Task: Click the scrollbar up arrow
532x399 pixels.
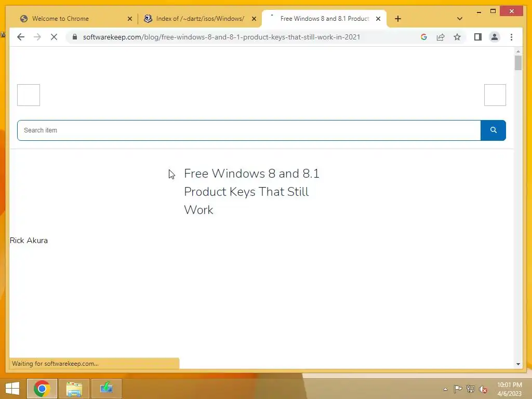Action: tap(518, 51)
